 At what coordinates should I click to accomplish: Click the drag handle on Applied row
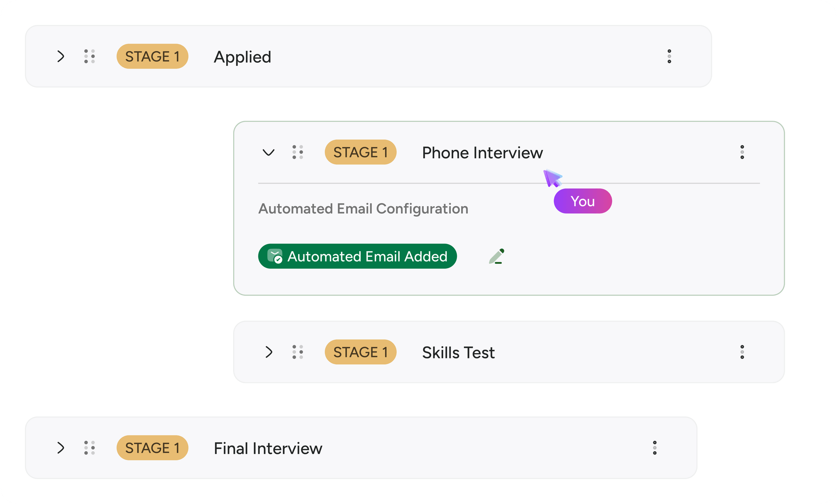(89, 56)
